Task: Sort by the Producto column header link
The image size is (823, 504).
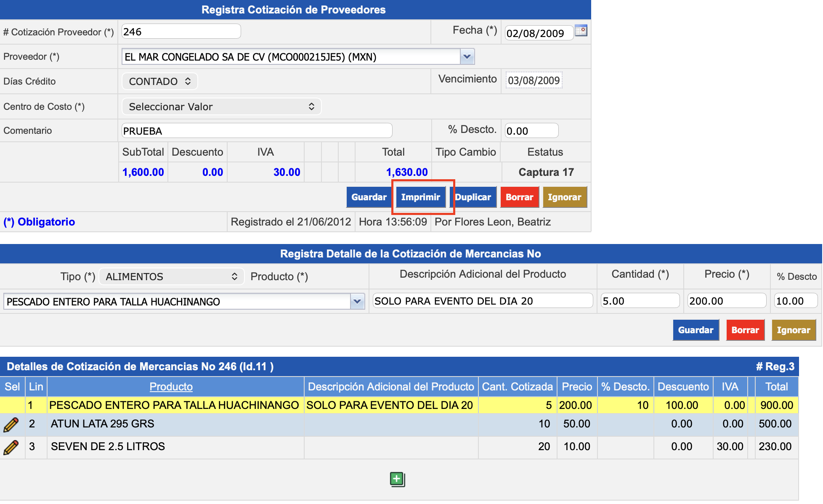Action: (171, 387)
